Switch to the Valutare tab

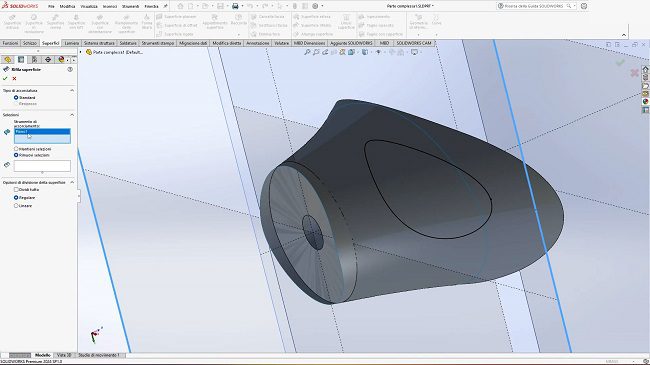point(281,43)
